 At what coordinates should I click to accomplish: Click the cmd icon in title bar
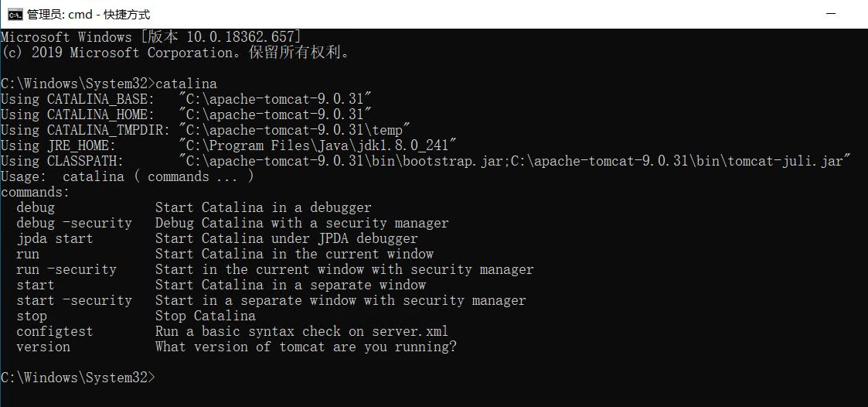[x=15, y=14]
